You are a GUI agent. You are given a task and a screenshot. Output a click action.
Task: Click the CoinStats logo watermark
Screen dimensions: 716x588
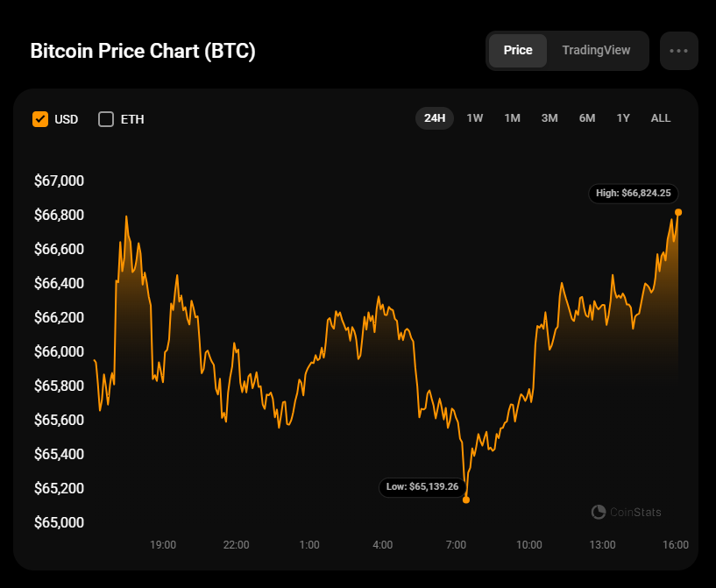[627, 512]
